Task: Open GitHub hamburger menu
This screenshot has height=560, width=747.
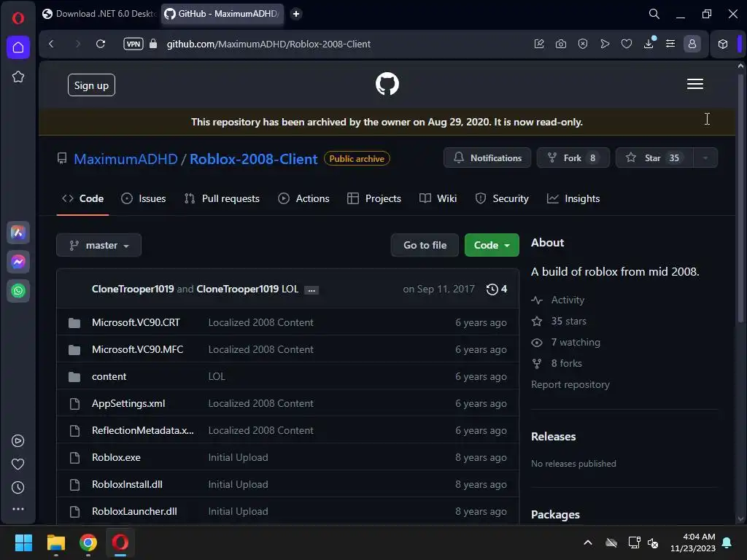Action: [695, 84]
